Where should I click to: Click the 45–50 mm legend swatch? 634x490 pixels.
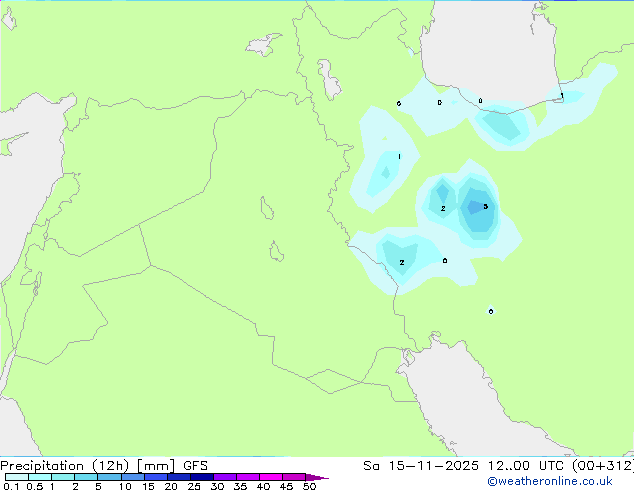click(294, 477)
